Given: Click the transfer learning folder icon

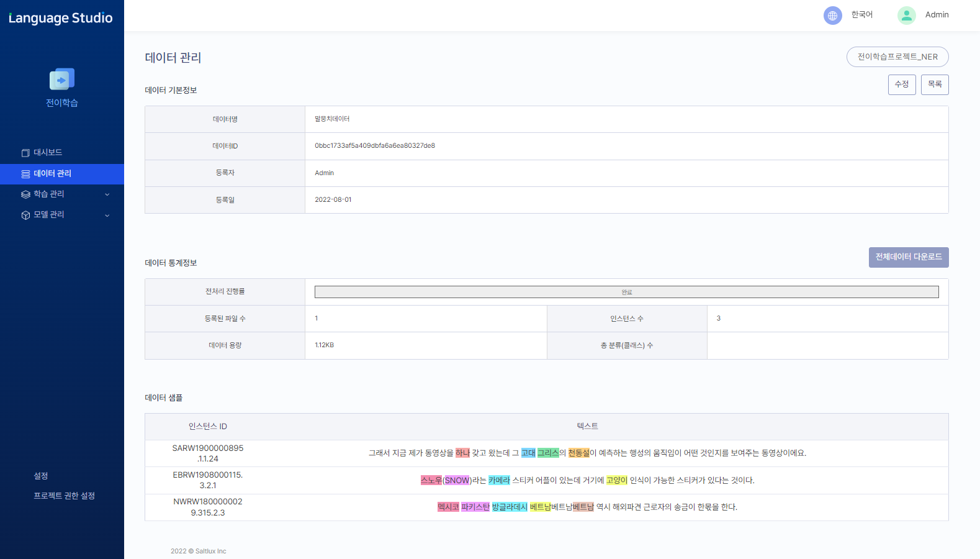Looking at the screenshot, I should click(x=62, y=79).
